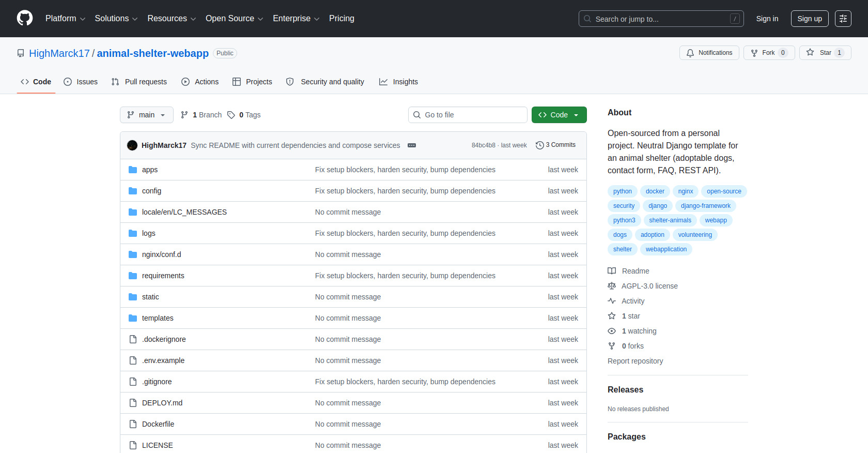Screen dimensions: 868x453
Task: Click the Notifications bell button
Action: pyautogui.click(x=709, y=53)
